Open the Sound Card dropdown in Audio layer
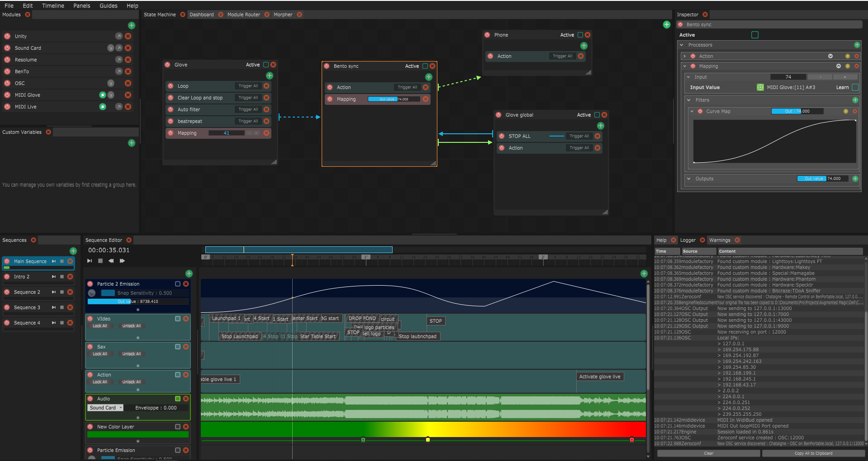 click(x=105, y=408)
